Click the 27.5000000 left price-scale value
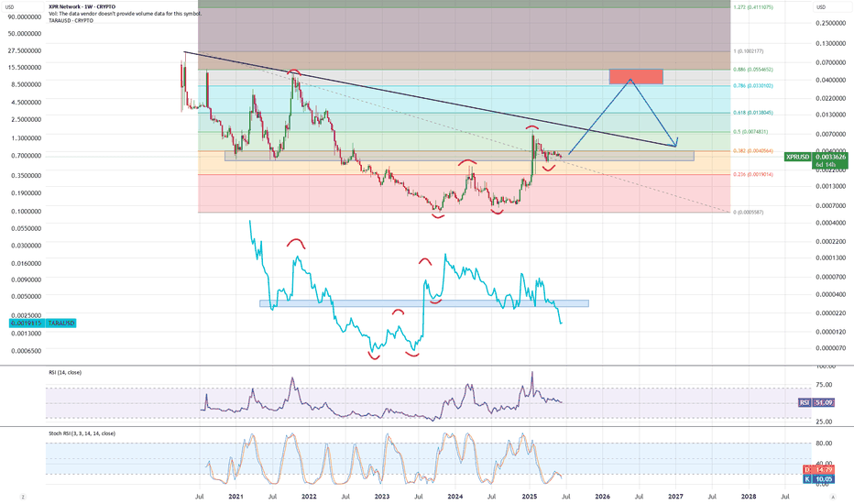 26,50
